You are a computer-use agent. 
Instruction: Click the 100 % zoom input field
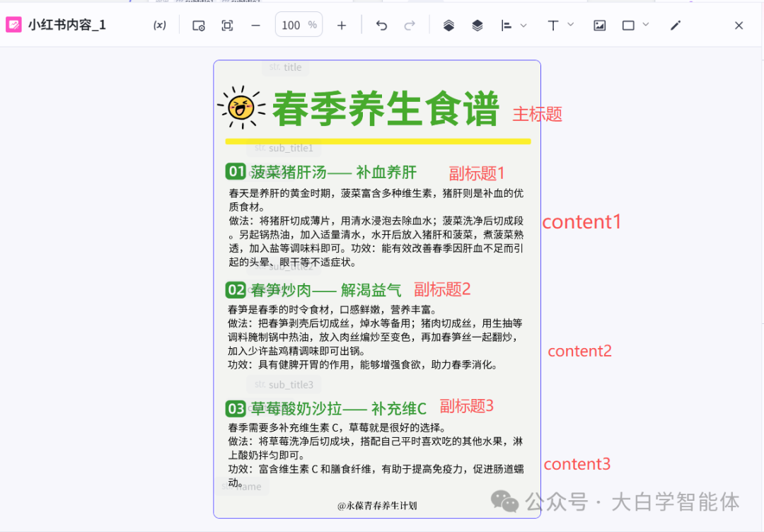299,25
